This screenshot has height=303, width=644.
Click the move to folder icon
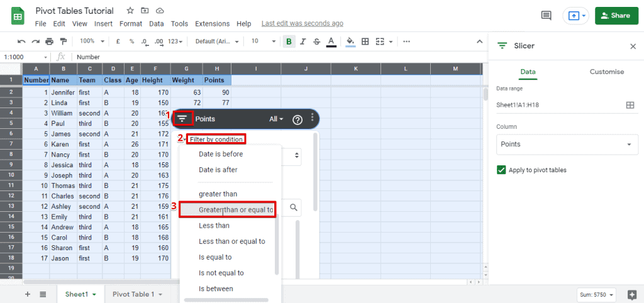click(x=145, y=11)
